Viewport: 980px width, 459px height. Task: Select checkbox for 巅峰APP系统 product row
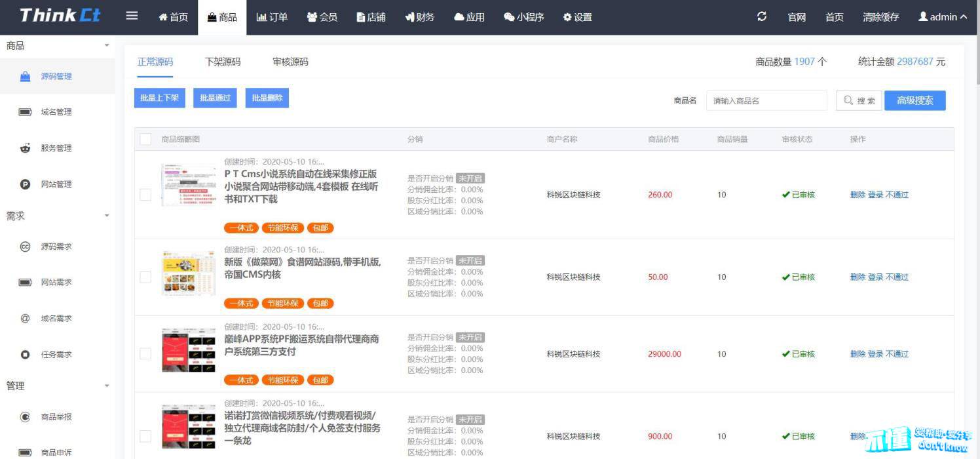145,354
